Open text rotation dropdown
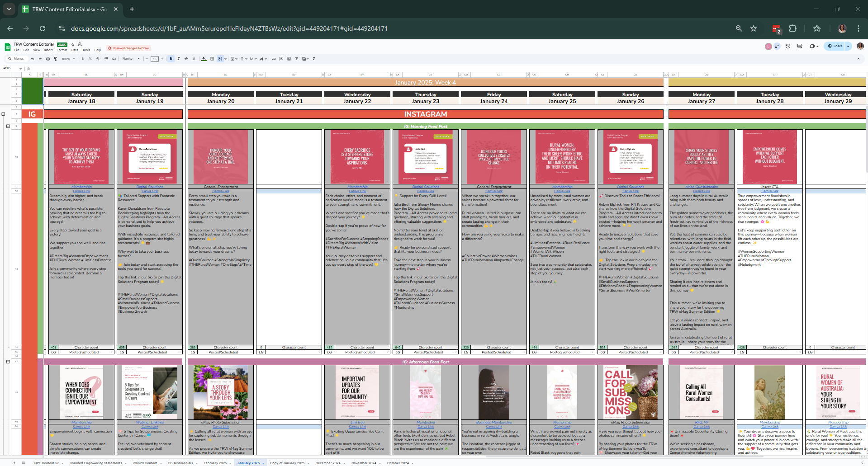The width and height of the screenshot is (868, 466). 263,59
